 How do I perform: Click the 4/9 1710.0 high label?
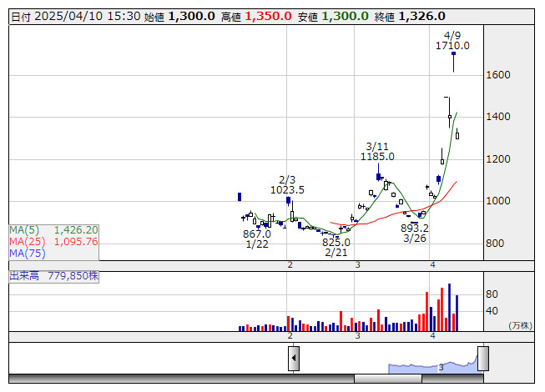point(452,41)
